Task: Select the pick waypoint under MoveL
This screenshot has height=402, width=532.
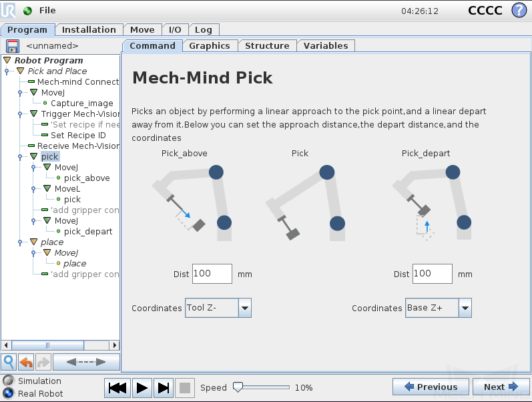Action: pyautogui.click(x=72, y=199)
